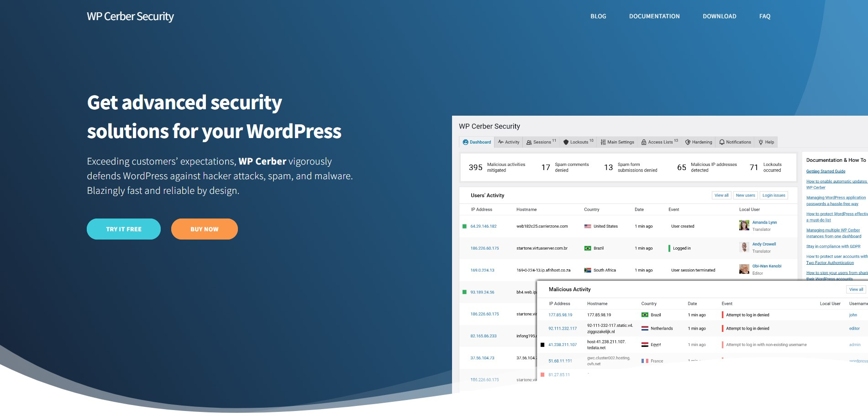868x416 pixels.
Task: Click the black marker beside 41.238.211.107
Action: click(x=542, y=345)
